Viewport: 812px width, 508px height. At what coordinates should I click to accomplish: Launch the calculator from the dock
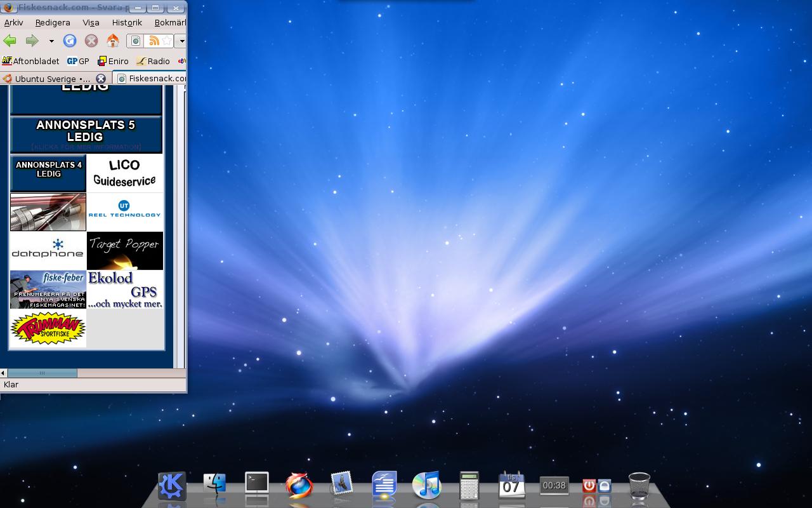(x=469, y=486)
